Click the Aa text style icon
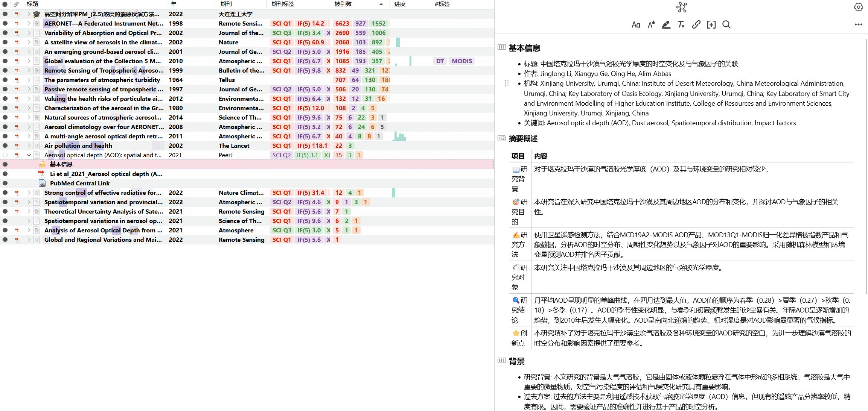 coord(636,24)
